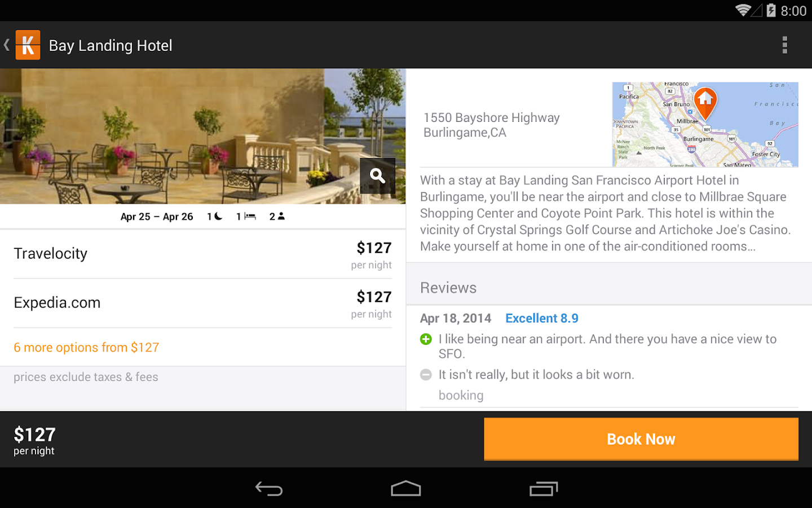Click the Book Now button
Screen dimensions: 812x508
(x=641, y=439)
